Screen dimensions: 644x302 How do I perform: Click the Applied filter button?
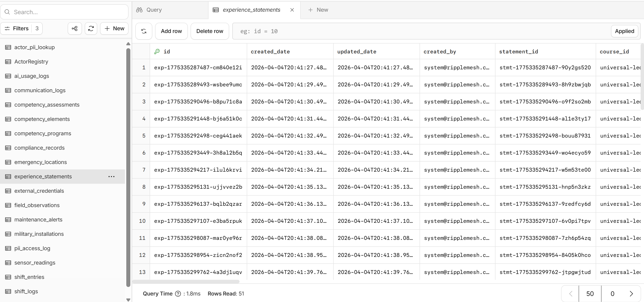click(x=624, y=31)
